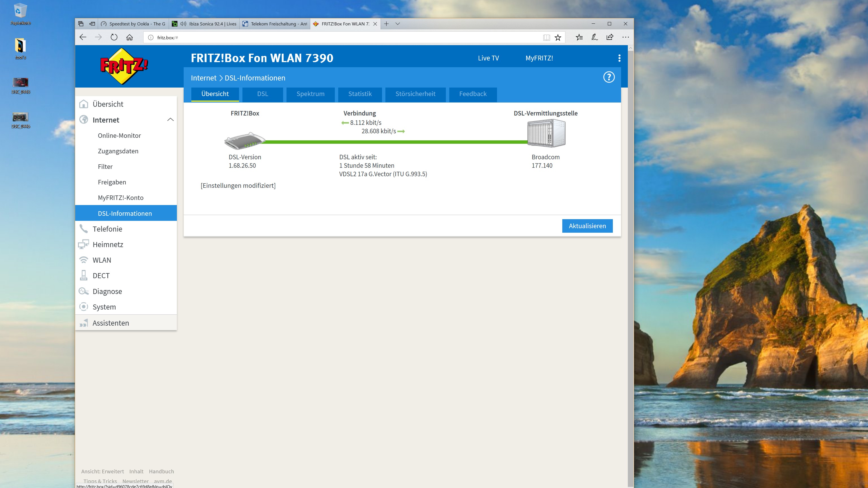Click the FRITZ! logo
The height and width of the screenshot is (488, 868).
pyautogui.click(x=124, y=66)
